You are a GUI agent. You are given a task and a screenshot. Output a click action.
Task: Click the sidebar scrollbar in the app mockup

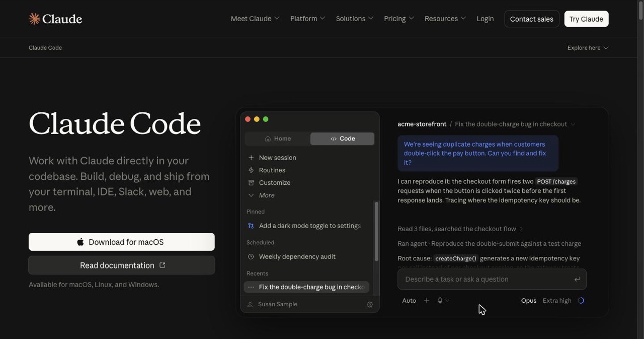pos(376,232)
